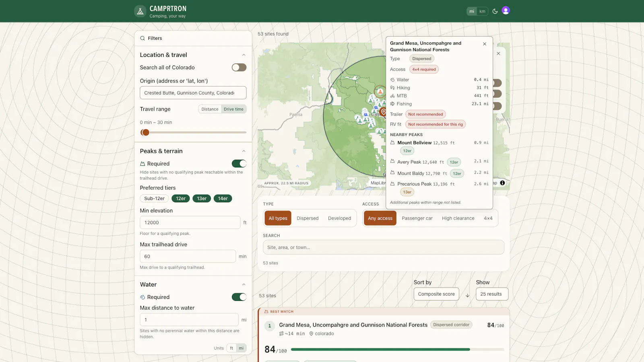Click the 84/100 score progress bar
The image size is (644, 362).
click(x=397, y=350)
